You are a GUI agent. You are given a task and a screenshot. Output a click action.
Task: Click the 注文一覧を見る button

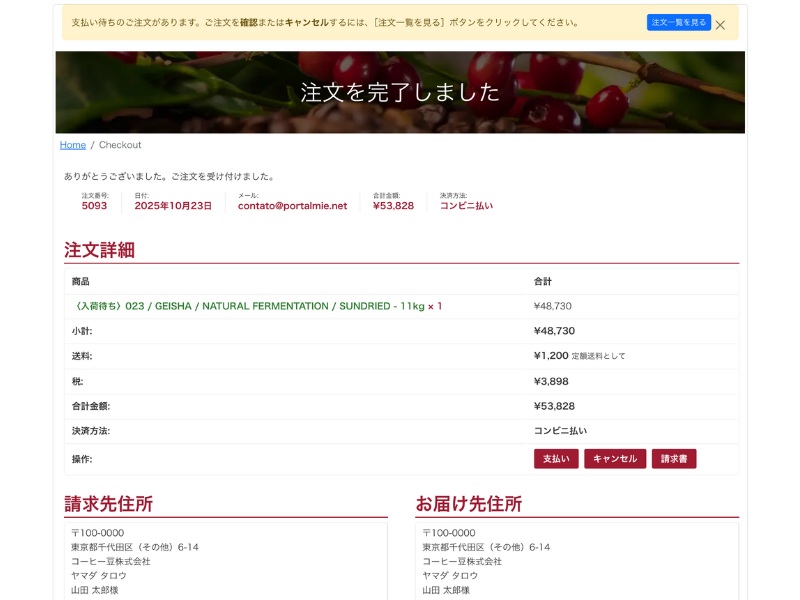click(x=678, y=22)
